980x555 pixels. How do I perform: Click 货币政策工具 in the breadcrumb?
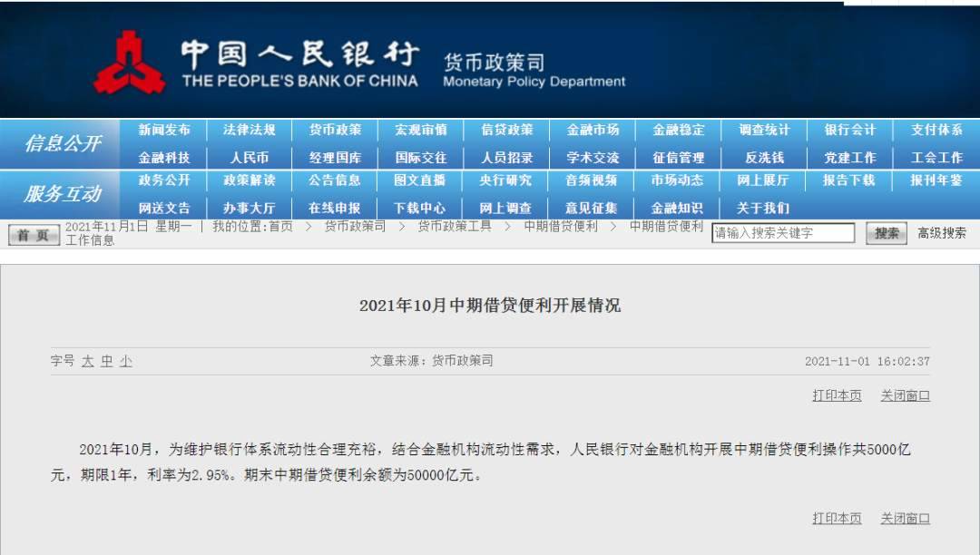pos(455,227)
